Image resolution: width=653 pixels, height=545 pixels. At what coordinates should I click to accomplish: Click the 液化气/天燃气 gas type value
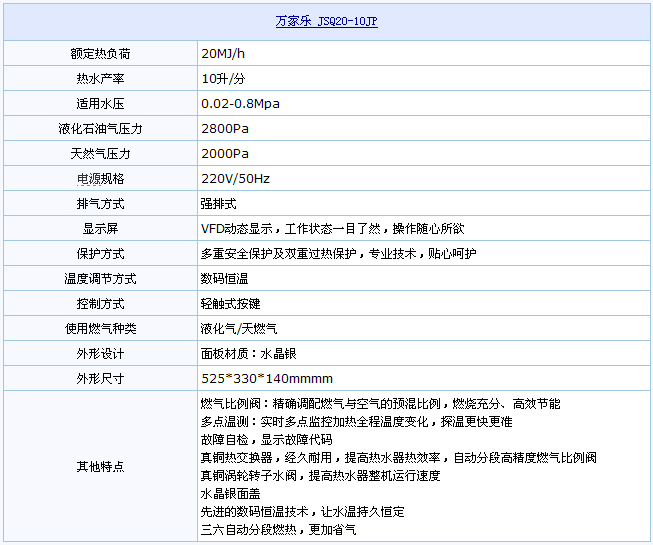tap(239, 328)
